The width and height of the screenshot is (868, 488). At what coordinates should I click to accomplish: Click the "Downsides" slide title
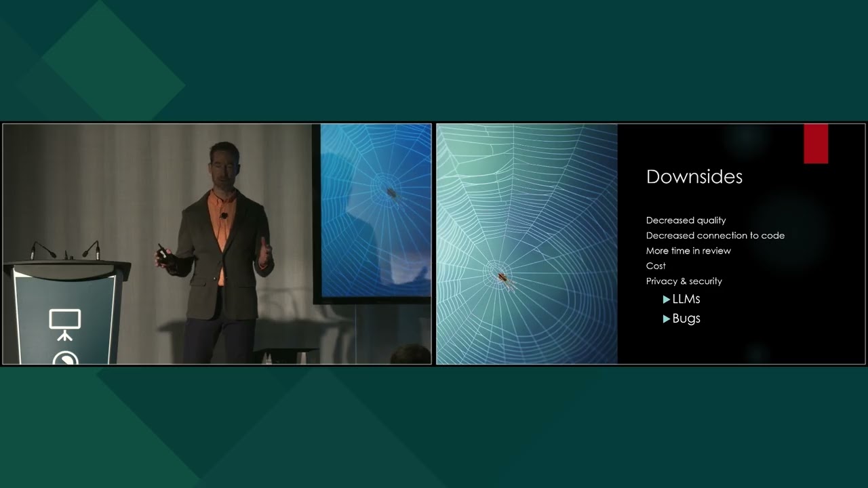[694, 177]
